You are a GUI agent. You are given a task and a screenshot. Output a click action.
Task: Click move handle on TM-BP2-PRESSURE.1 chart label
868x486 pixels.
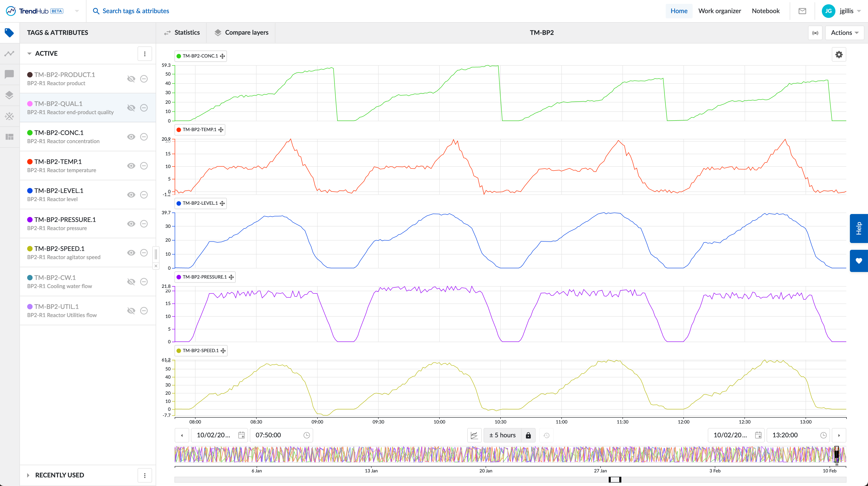[231, 277]
